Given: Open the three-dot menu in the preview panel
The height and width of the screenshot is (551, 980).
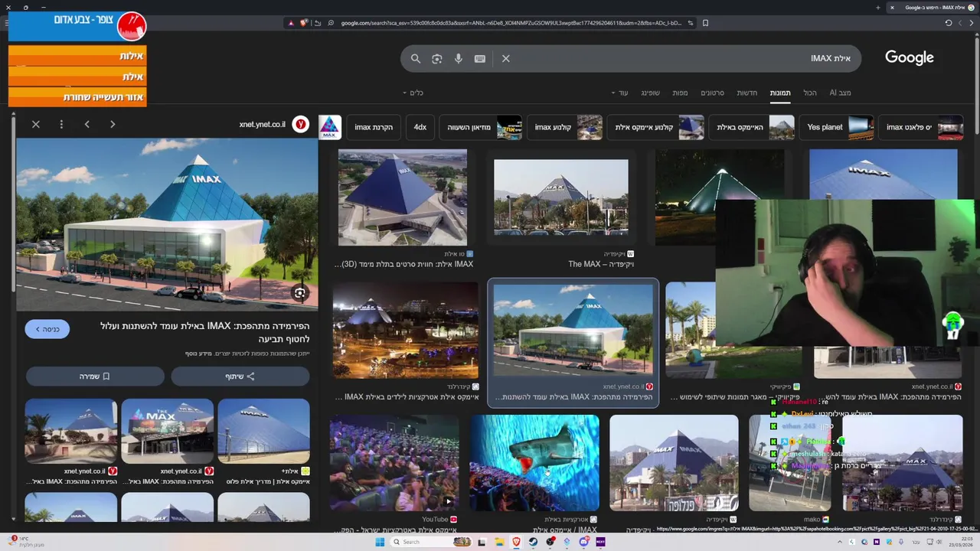Looking at the screenshot, I should [x=61, y=124].
